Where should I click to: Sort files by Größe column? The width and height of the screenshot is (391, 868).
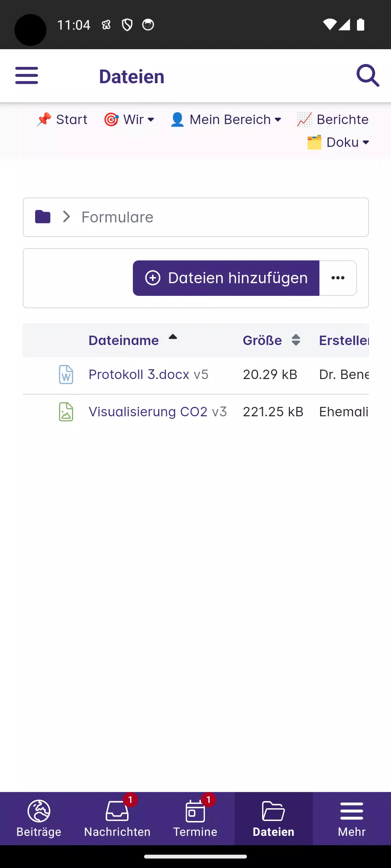tap(262, 340)
